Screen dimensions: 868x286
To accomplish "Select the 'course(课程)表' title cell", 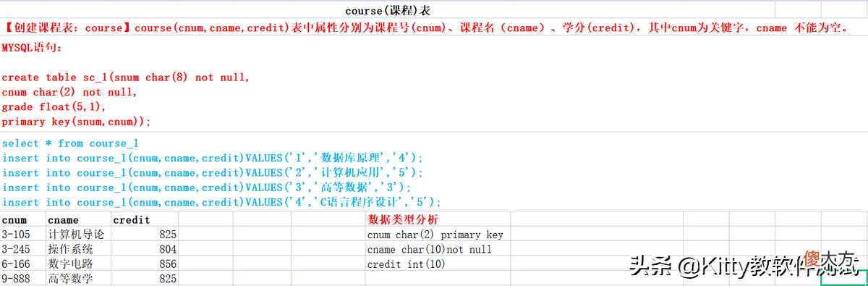I will [387, 10].
